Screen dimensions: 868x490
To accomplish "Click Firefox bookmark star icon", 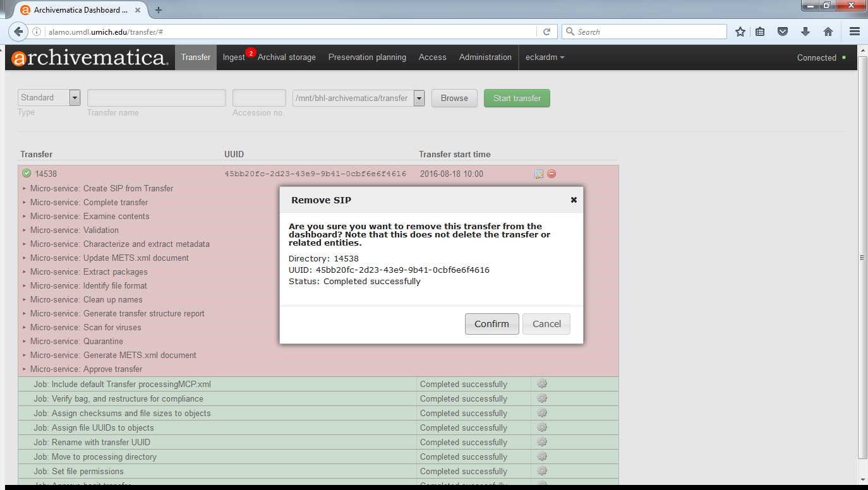I will (x=740, y=32).
